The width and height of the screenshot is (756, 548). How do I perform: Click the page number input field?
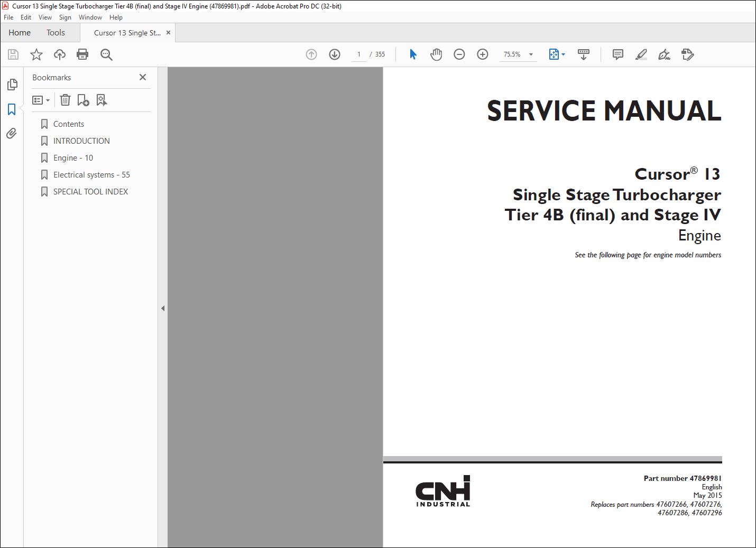pos(358,54)
